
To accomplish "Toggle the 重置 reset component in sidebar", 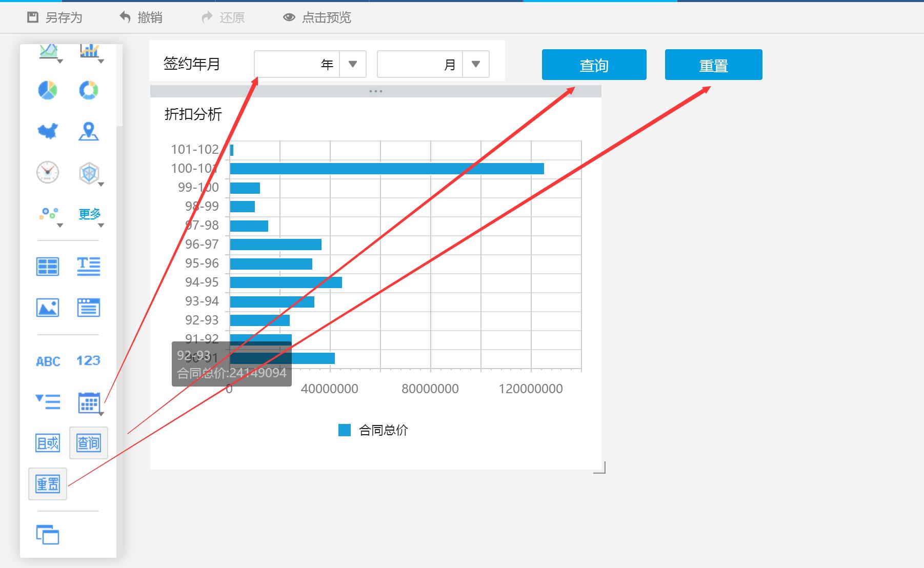I will pyautogui.click(x=47, y=483).
